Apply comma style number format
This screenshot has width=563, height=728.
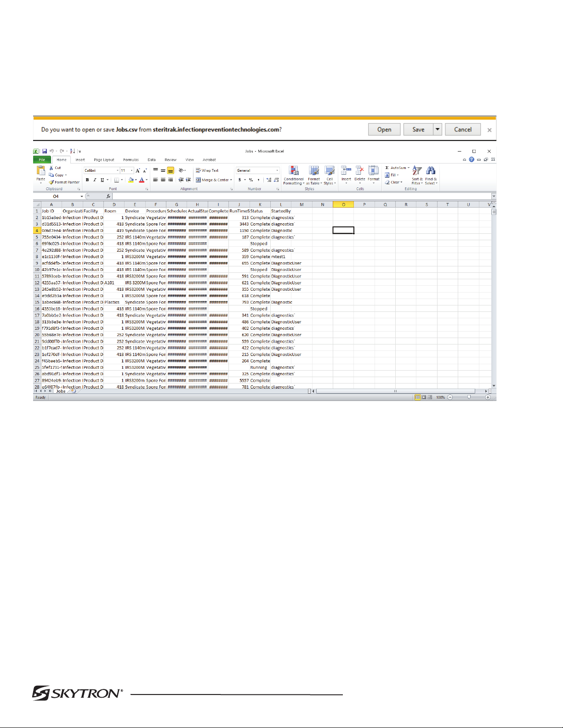click(258, 180)
